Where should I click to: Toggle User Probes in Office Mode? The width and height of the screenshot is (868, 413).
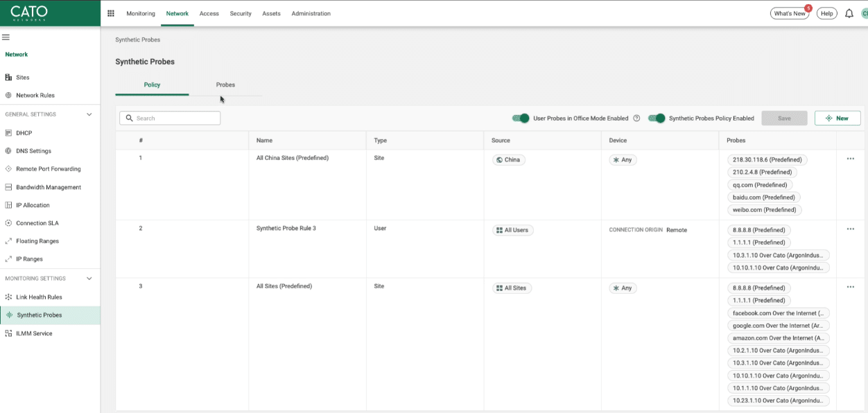[x=521, y=118]
